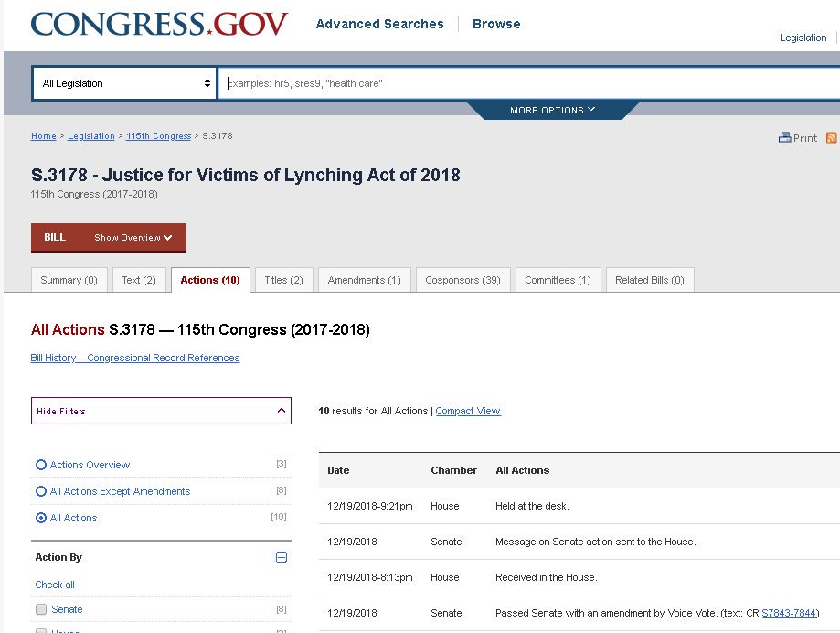Select the Actions Overview radio button
Viewport: 840px width, 633px height.
(x=41, y=465)
